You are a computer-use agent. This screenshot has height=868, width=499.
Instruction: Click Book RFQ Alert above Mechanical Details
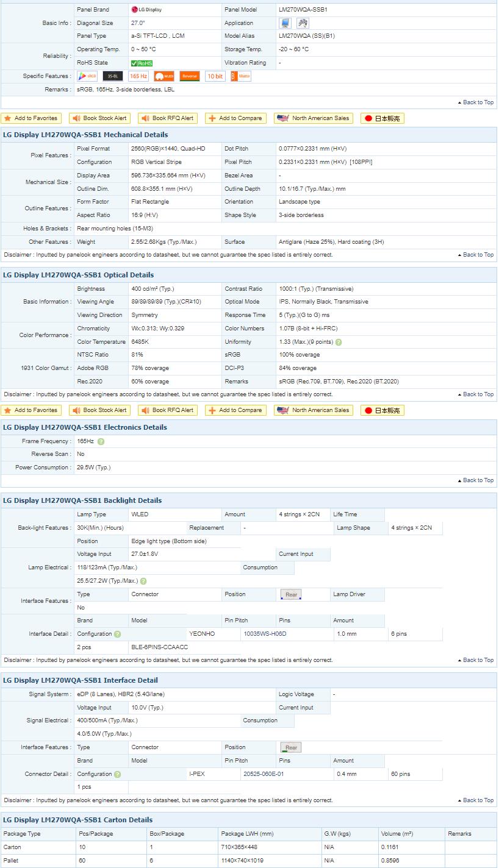point(168,118)
